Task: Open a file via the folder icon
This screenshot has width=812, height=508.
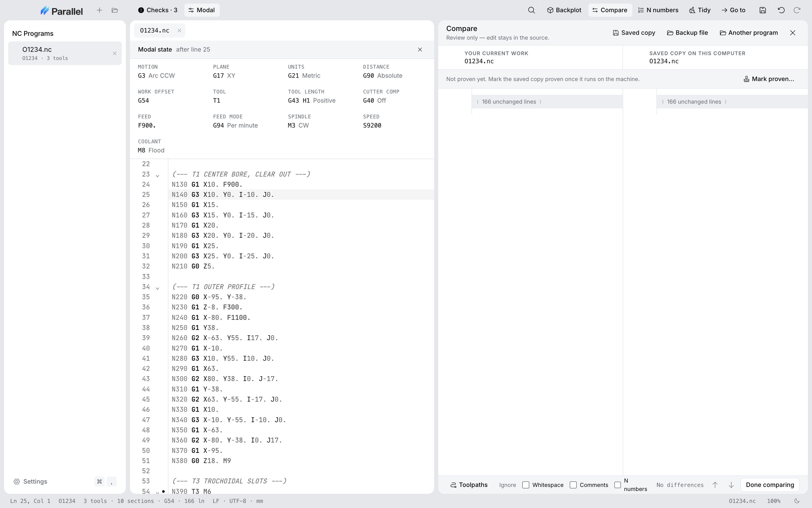Action: [115, 10]
